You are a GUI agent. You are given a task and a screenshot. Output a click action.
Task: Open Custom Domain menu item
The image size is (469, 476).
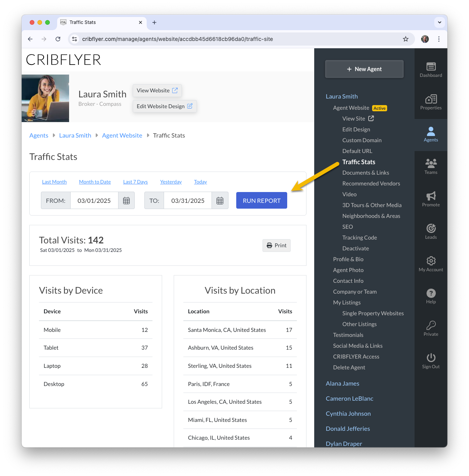click(362, 140)
